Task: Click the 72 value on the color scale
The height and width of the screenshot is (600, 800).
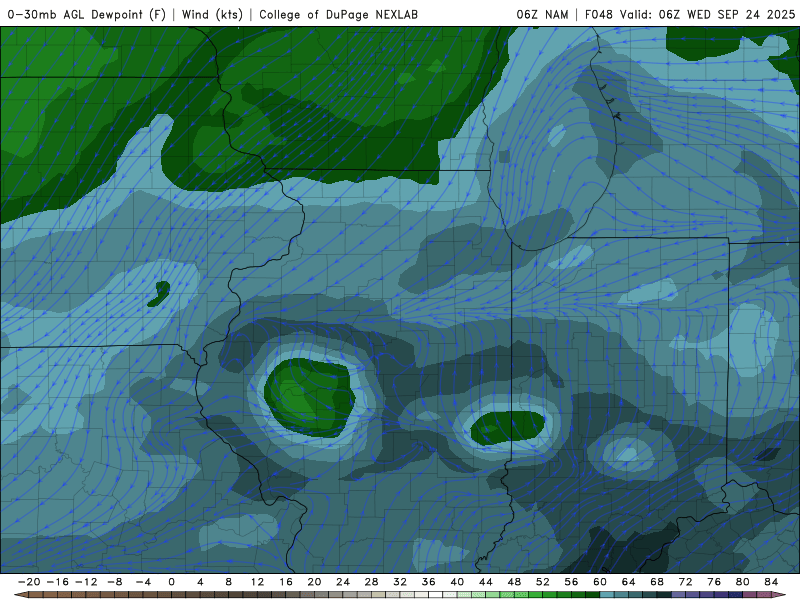Action: point(686,582)
